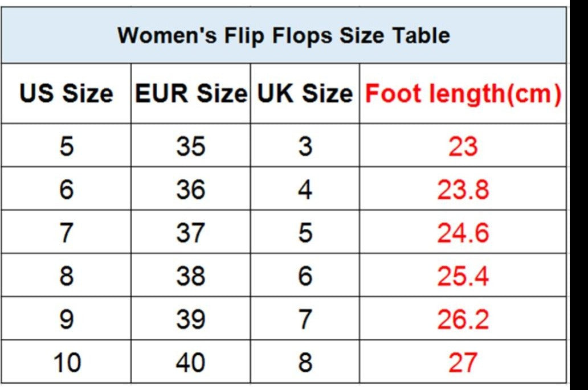Image resolution: width=588 pixels, height=390 pixels.
Task: Select EUR size 38 in the table
Action: coord(191,276)
